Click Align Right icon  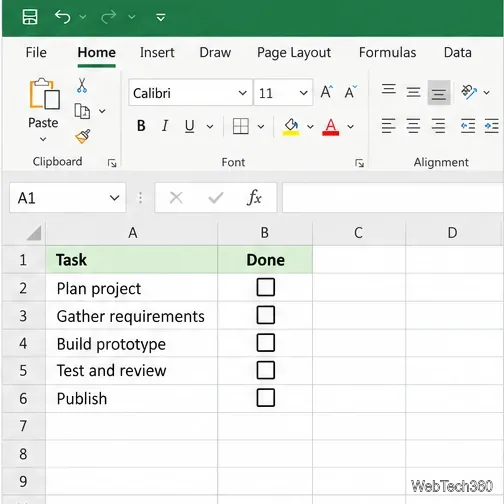click(x=438, y=126)
